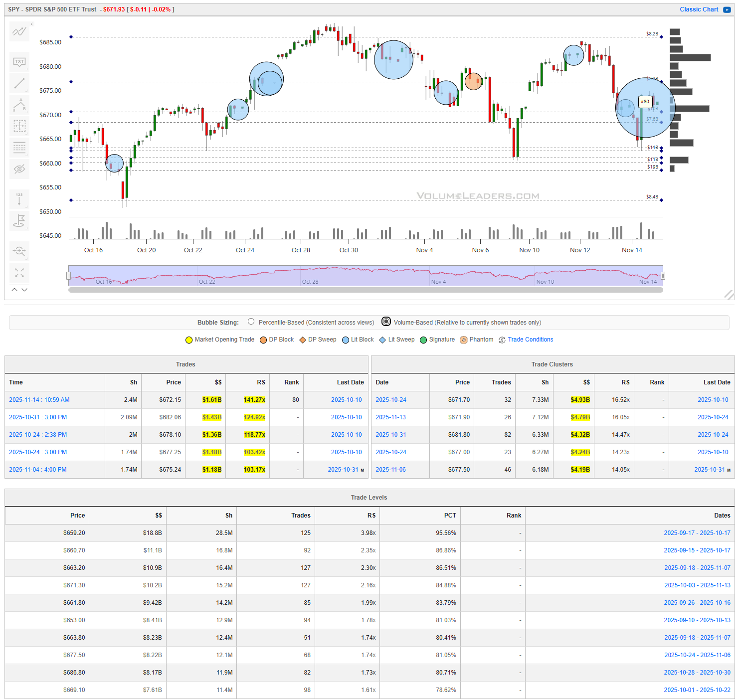Toggle drawings visibility with crossed-eye icon
This screenshot has width=736, height=700.
point(19,169)
